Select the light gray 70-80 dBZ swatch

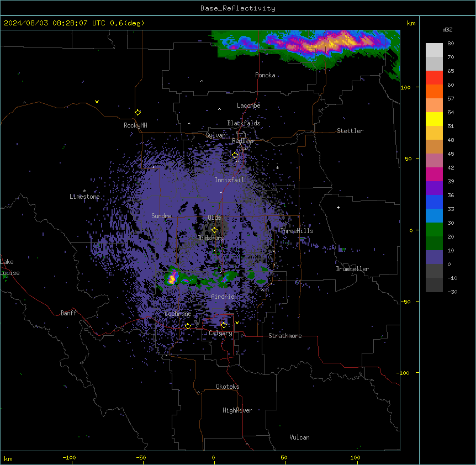434,50
